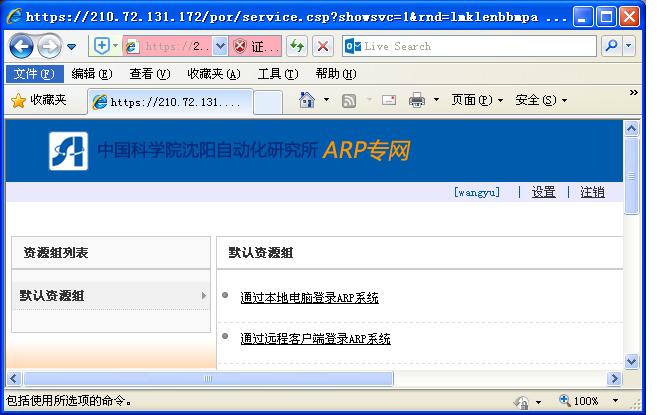Click the Print icon in command bar
This screenshot has width=667, height=415.
[417, 100]
